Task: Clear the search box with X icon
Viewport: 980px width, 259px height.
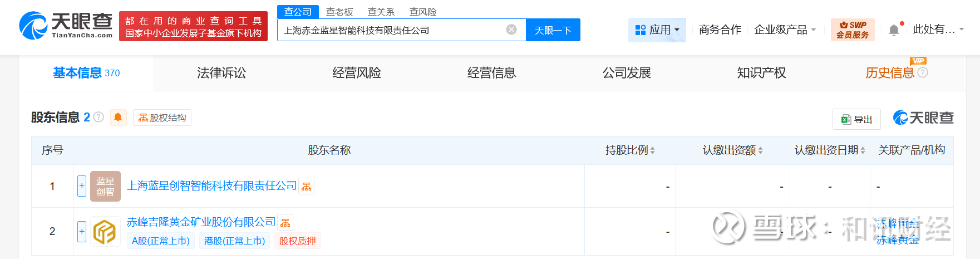Action: 511,30
